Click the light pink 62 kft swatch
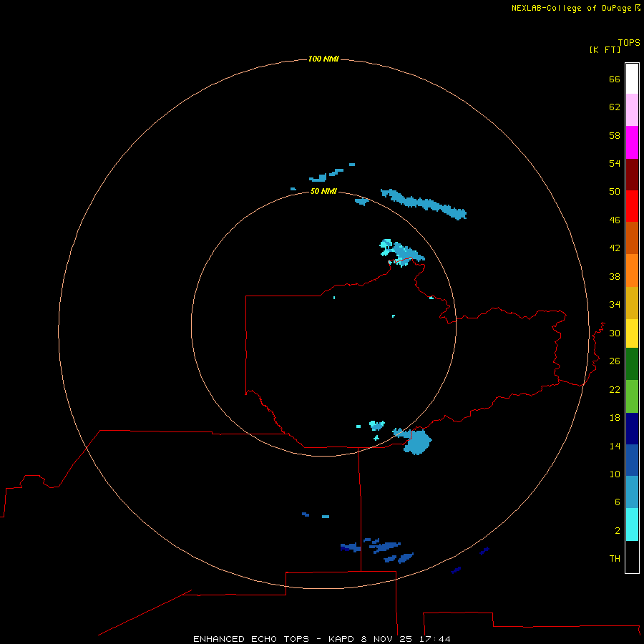The height and width of the screenshot is (644, 644). coord(632,109)
